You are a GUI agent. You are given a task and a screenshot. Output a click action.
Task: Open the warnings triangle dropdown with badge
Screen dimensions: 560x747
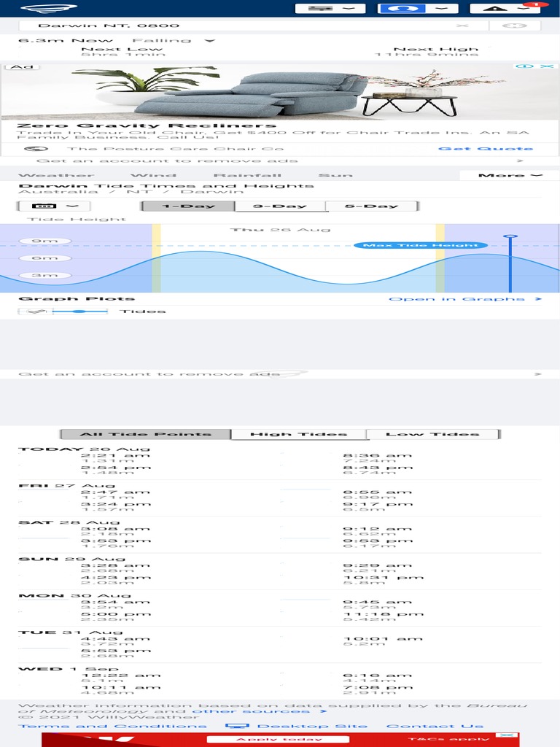click(506, 9)
